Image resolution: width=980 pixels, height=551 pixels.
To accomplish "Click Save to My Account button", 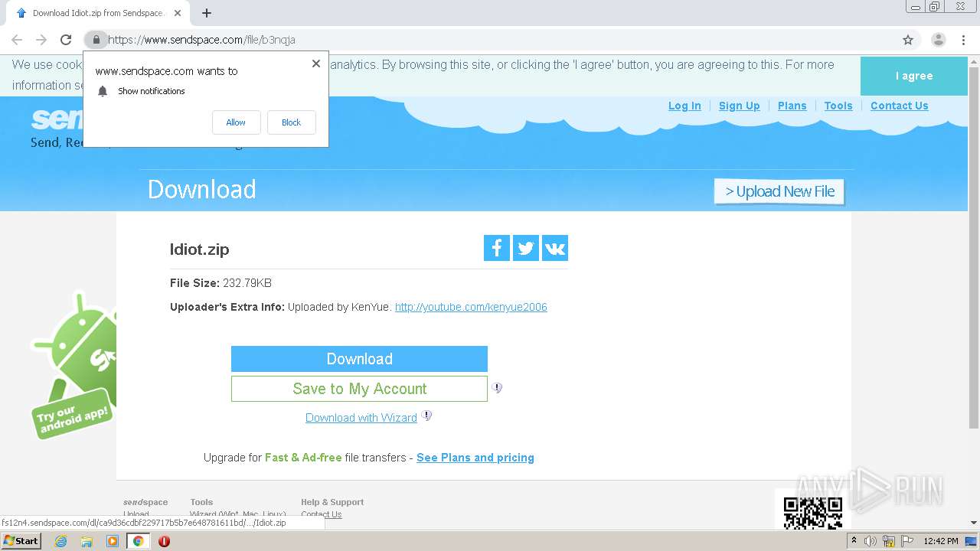I will pyautogui.click(x=359, y=389).
